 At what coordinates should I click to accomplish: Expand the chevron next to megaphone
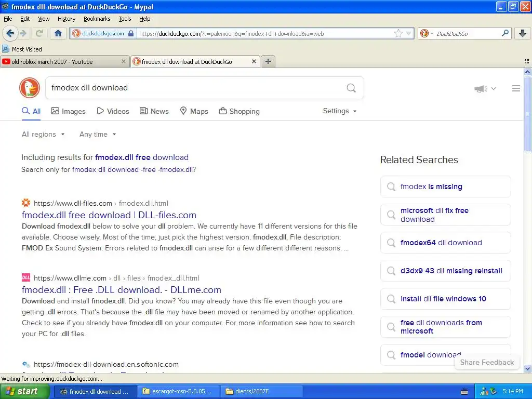tap(494, 88)
